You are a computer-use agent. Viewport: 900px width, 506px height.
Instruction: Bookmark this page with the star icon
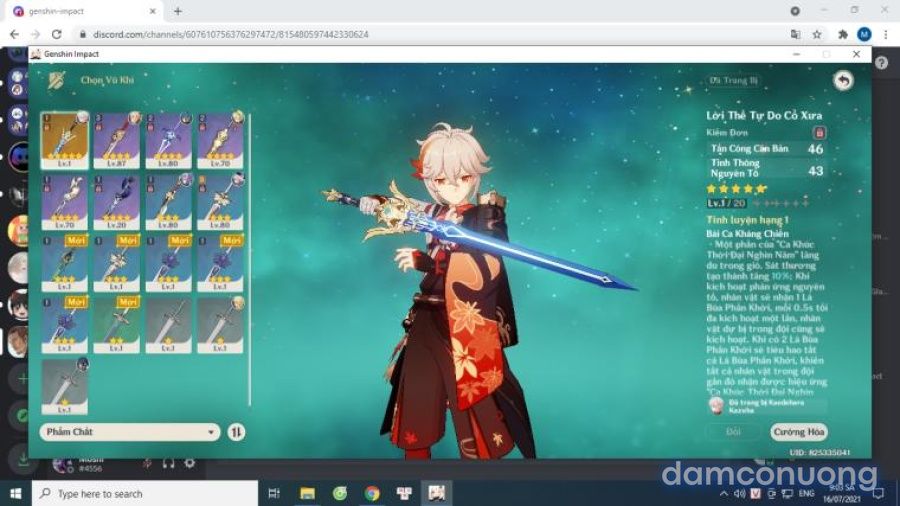[x=817, y=34]
